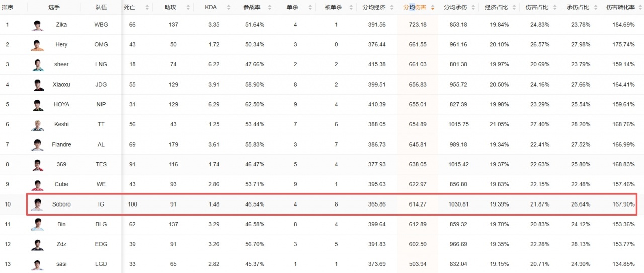Select player name Flandre

tap(61, 144)
